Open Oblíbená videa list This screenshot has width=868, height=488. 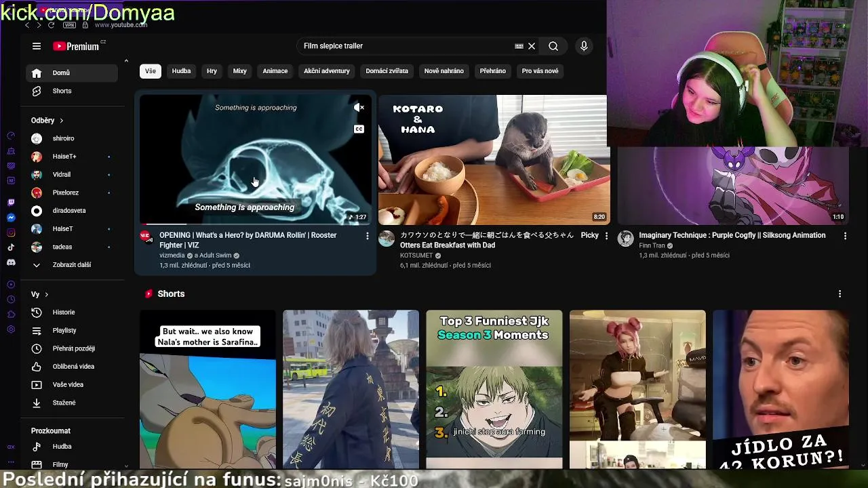[72, 367]
